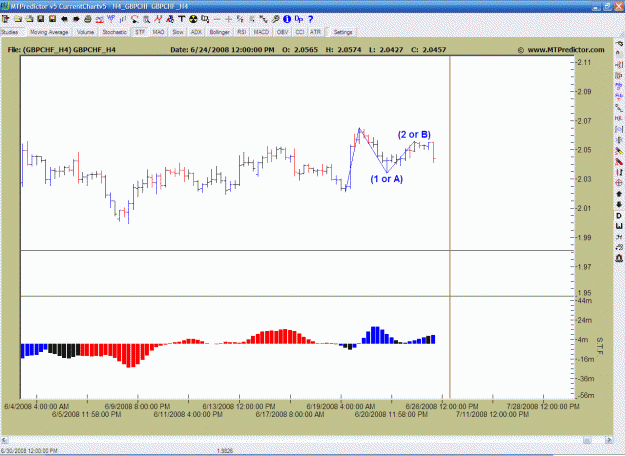Image resolution: width=625 pixels, height=456 pixels.
Task: Toggle the MACD study
Action: pos(261,32)
